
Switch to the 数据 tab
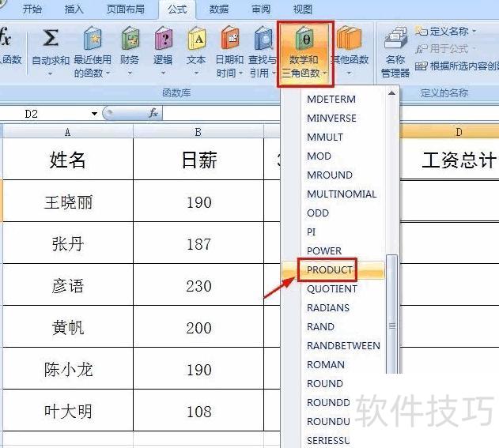click(x=219, y=9)
